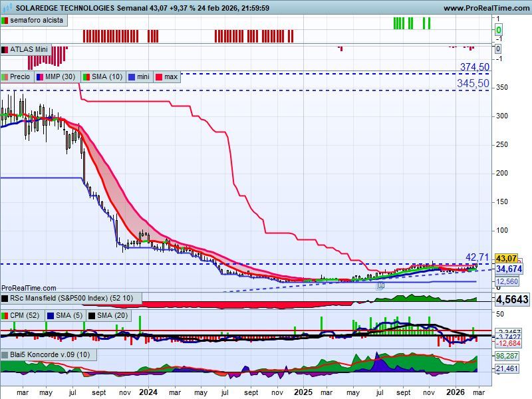The image size is (532, 399).
Task: Open the 'RSc Mansfield (S&P500 Index) (52 10)' label
Action: point(71,298)
